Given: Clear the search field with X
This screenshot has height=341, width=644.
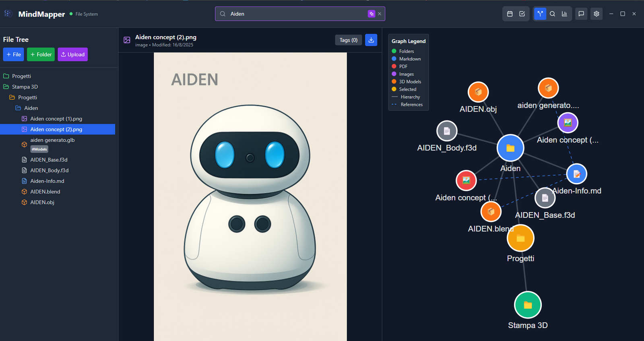Looking at the screenshot, I should click(380, 14).
